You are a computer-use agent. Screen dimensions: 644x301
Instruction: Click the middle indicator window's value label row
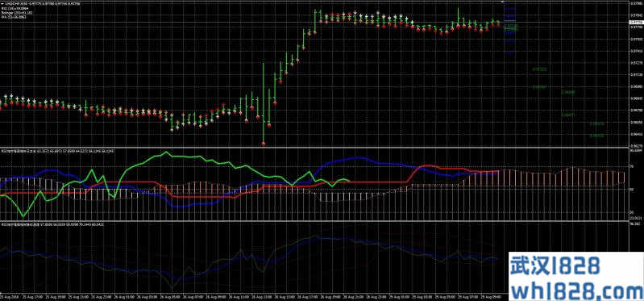(57, 151)
